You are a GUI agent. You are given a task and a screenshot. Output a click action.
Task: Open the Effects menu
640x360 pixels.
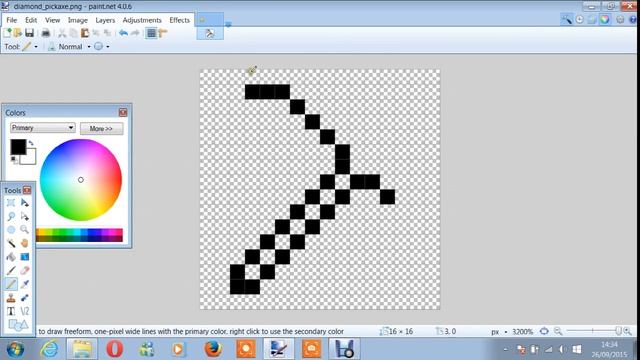[179, 20]
